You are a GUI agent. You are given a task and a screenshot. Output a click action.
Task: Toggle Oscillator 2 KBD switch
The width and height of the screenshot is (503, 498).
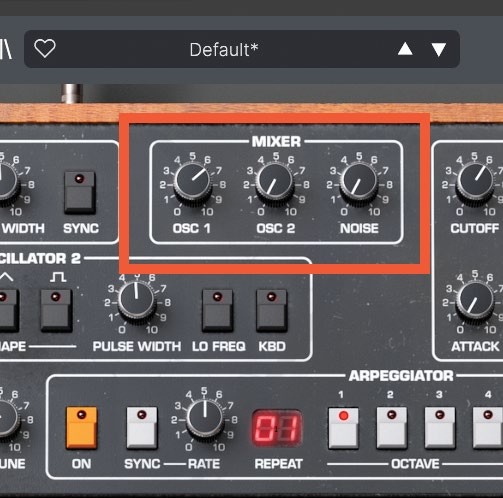[272, 311]
